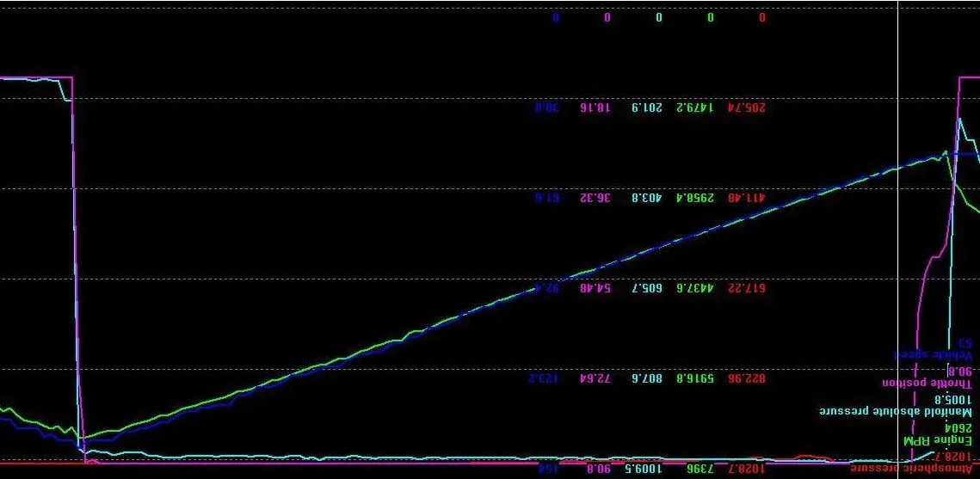The image size is (980, 479).
Task: Click the magenta 54.48 axis scale value
Action: pyautogui.click(x=595, y=288)
